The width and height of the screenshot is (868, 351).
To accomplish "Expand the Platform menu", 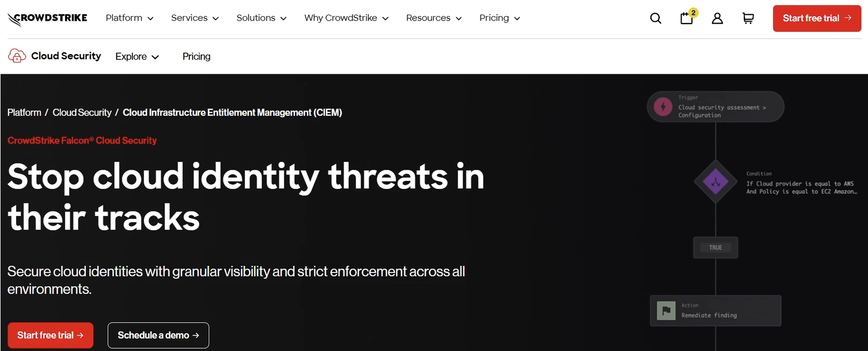I will point(130,18).
